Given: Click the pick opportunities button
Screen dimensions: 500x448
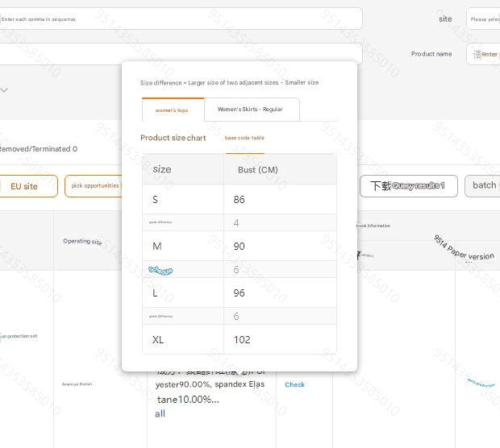Looking at the screenshot, I should [94, 186].
